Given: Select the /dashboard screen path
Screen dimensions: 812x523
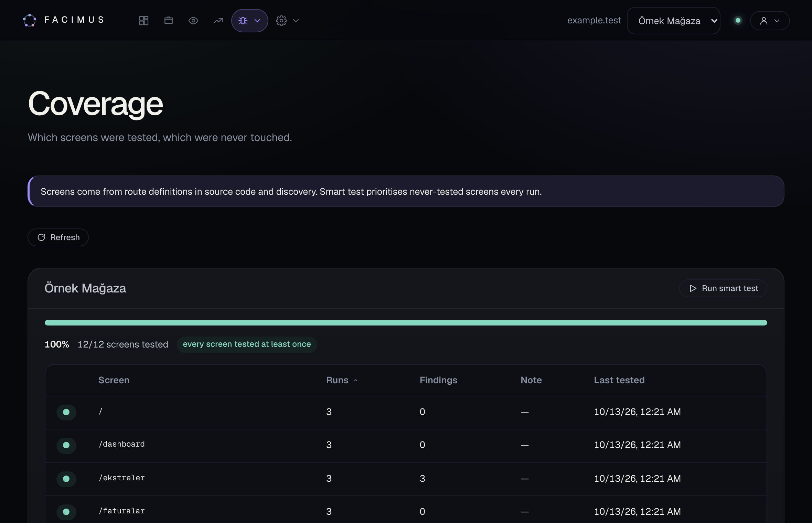Looking at the screenshot, I should 122,444.
